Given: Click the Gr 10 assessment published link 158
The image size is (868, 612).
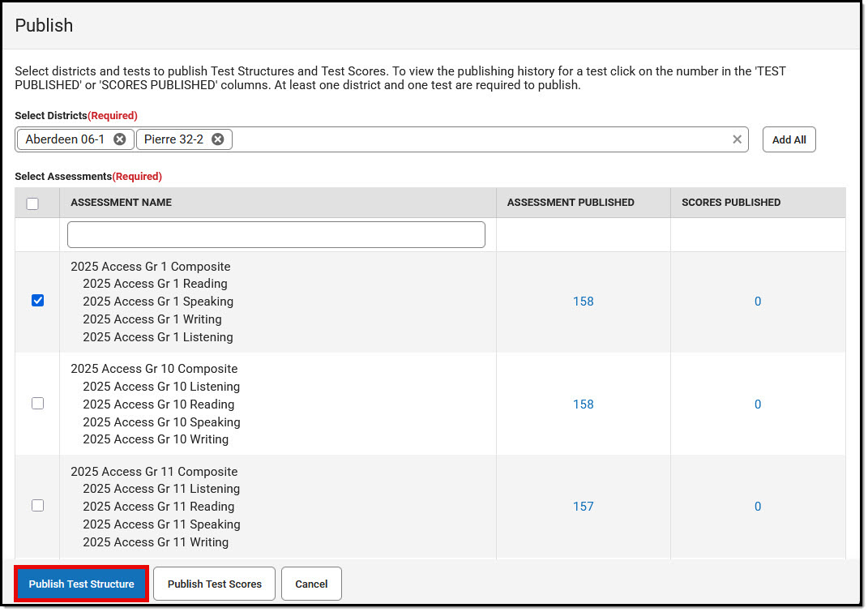Looking at the screenshot, I should (583, 403).
